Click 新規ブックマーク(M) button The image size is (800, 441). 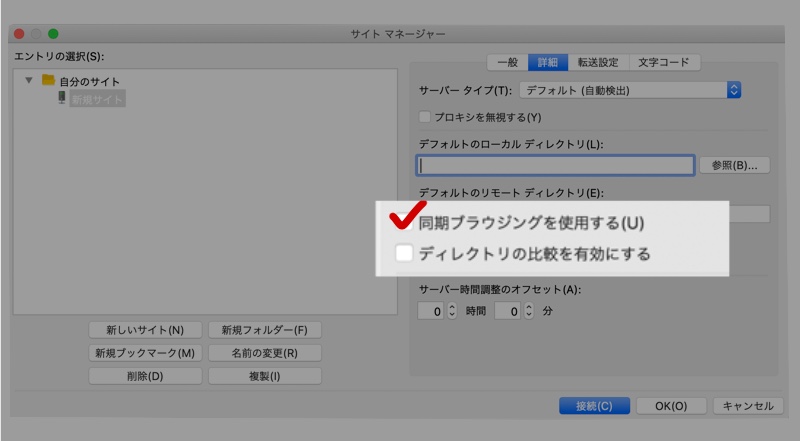coord(145,353)
